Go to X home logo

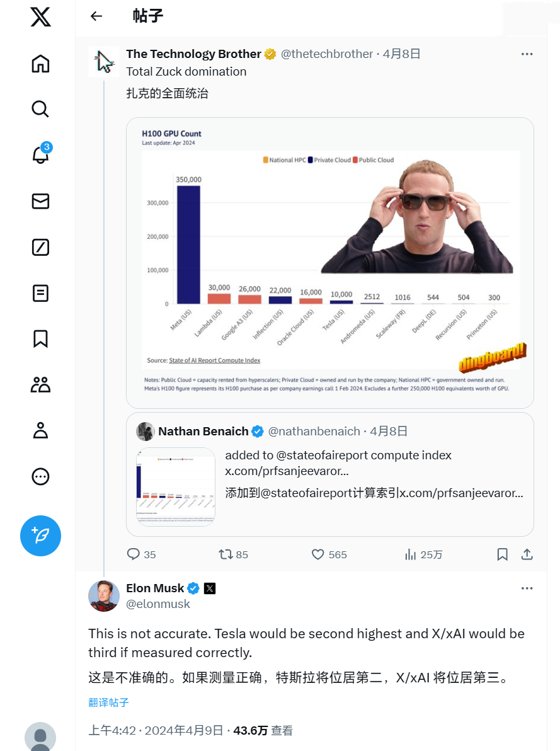coord(40,17)
